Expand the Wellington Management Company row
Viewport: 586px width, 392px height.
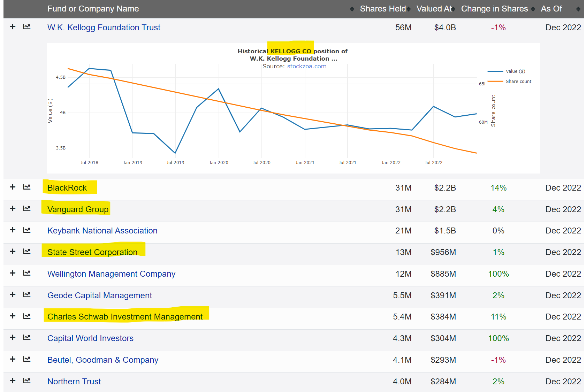pyautogui.click(x=13, y=273)
